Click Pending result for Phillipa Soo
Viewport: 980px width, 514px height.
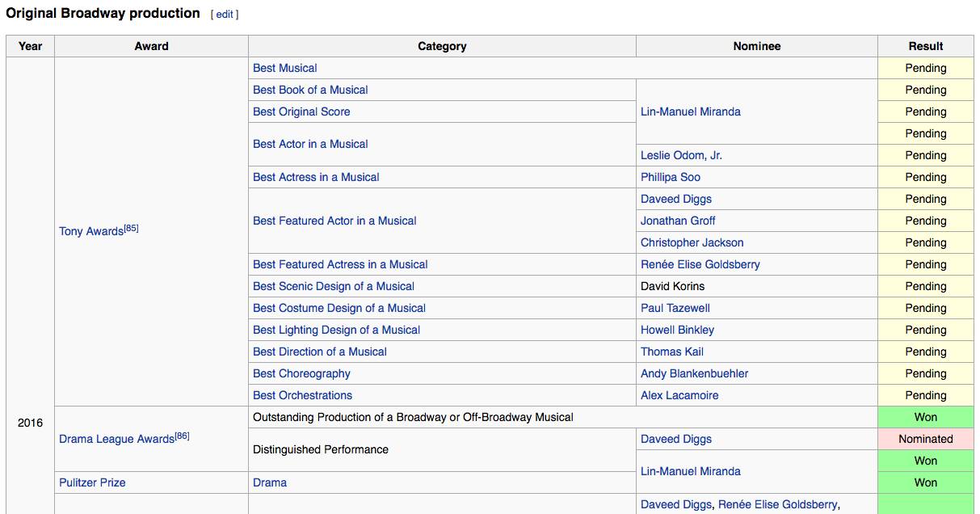click(926, 177)
